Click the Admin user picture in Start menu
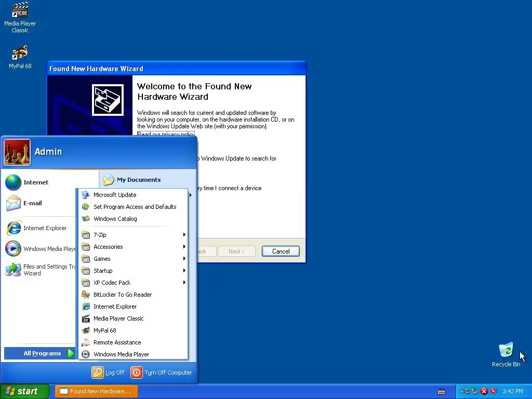 [x=17, y=152]
